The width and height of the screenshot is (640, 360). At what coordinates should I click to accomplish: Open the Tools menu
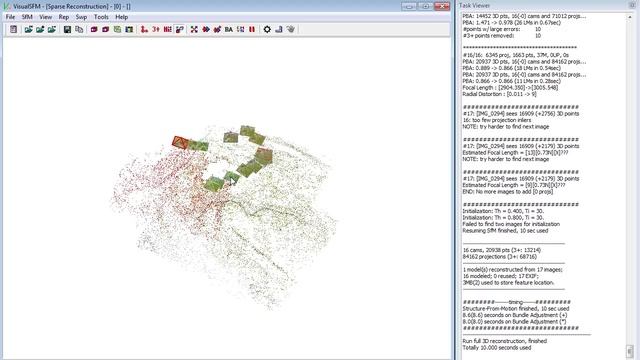(x=101, y=17)
